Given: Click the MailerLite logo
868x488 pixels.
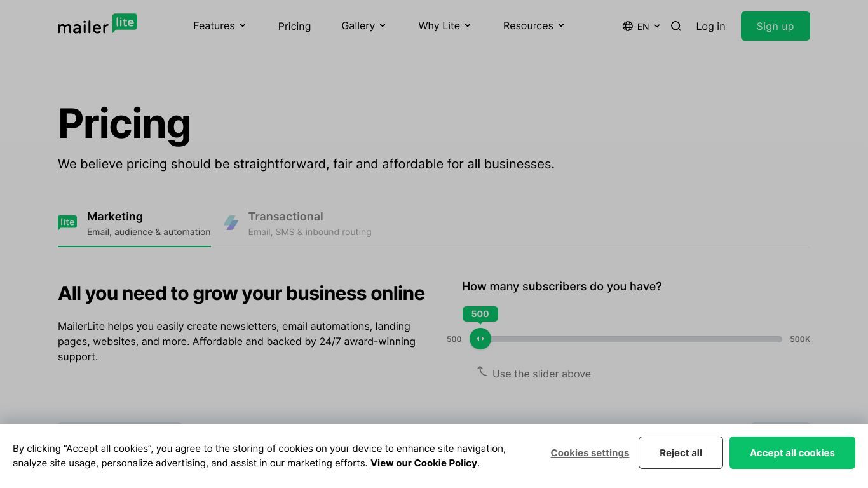Looking at the screenshot, I should (97, 25).
